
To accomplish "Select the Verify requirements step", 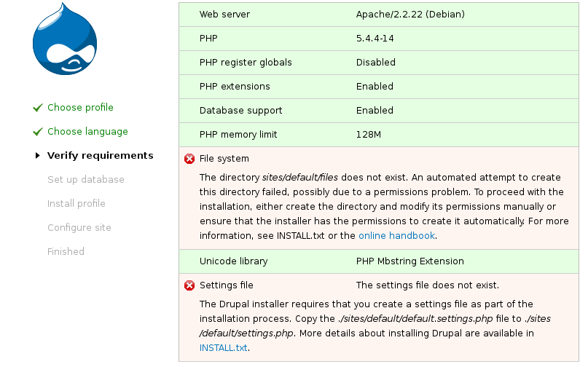I will click(x=100, y=156).
